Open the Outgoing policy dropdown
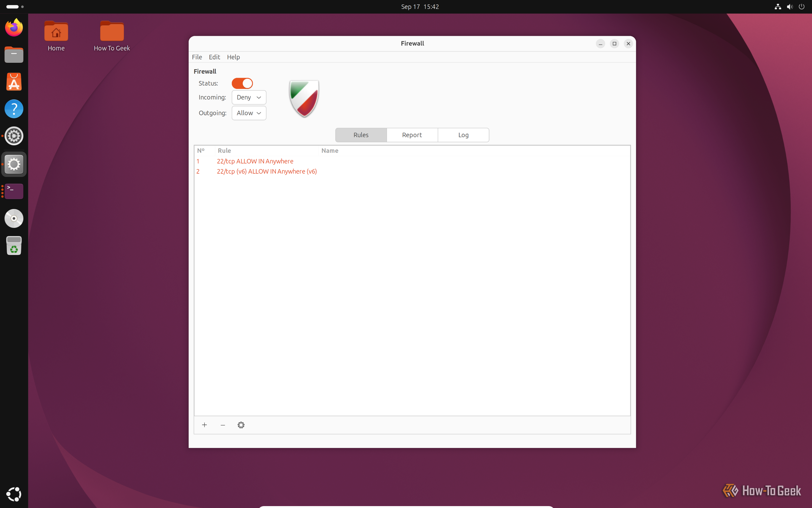The height and width of the screenshot is (508, 812). 249,113
